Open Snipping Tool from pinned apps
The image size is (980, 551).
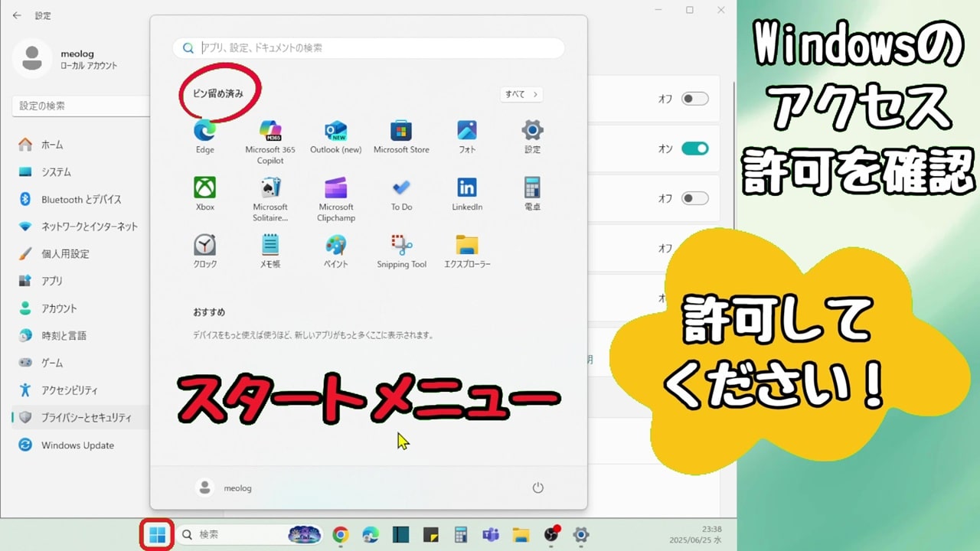click(x=401, y=251)
